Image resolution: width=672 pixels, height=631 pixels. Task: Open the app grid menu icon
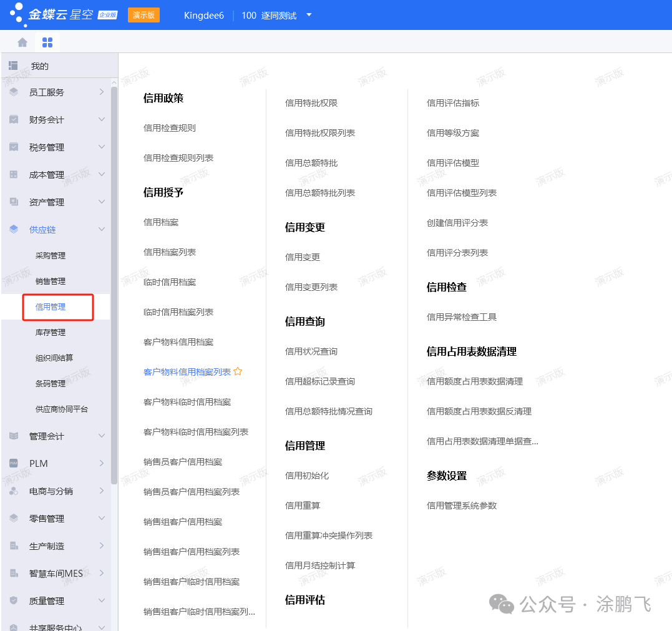[x=47, y=42]
